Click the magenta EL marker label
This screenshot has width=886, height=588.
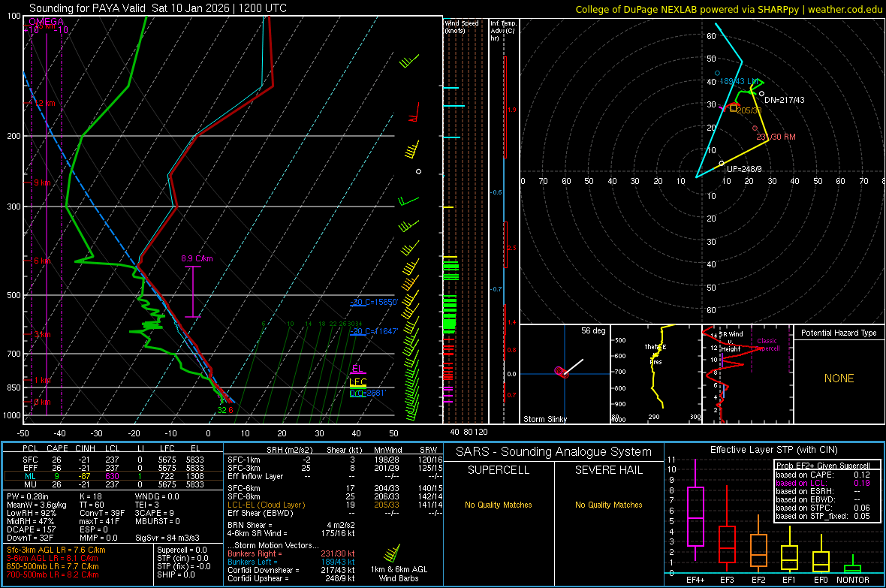(357, 369)
